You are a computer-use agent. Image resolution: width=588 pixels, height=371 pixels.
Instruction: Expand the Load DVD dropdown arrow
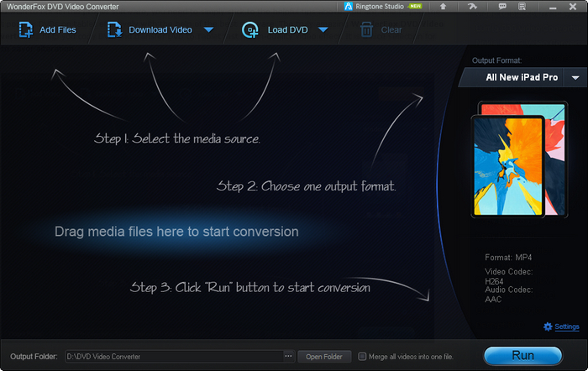[323, 29]
